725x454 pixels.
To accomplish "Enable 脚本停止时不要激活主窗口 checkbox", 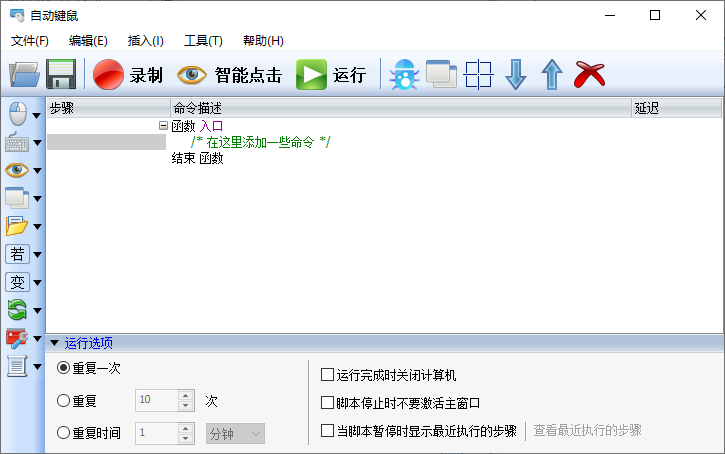I will point(327,403).
